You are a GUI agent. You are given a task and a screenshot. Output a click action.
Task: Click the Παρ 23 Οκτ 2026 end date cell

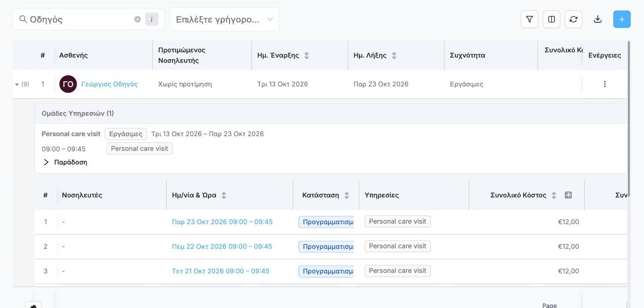(x=381, y=84)
